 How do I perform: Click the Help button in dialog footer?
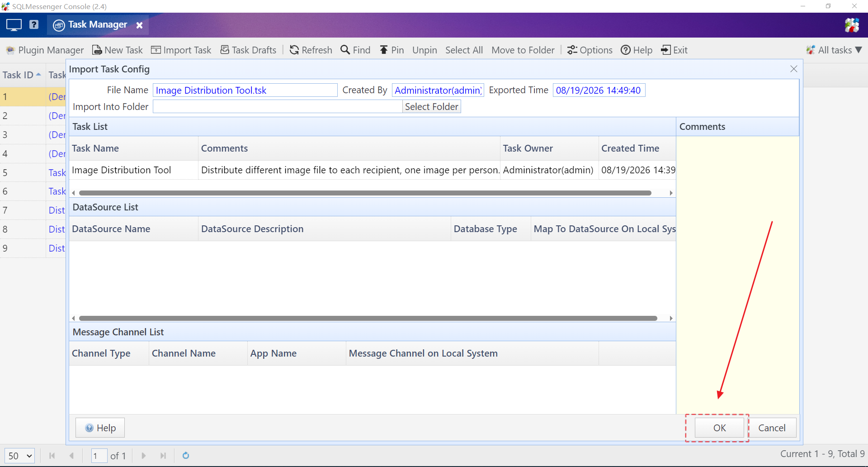[100, 428]
